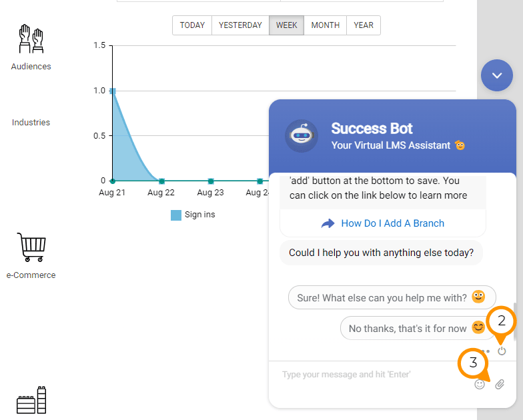Open the Audiences raised-hands icon
The image size is (523, 420).
pyautogui.click(x=31, y=39)
